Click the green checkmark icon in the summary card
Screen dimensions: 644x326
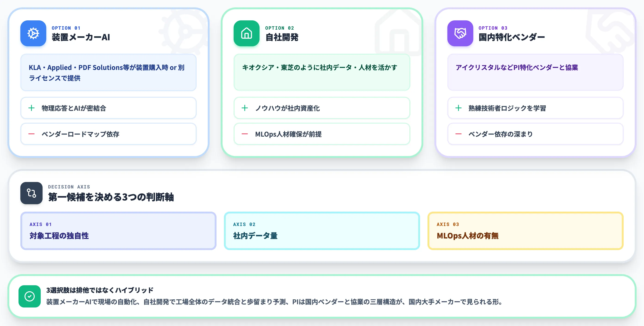30,296
